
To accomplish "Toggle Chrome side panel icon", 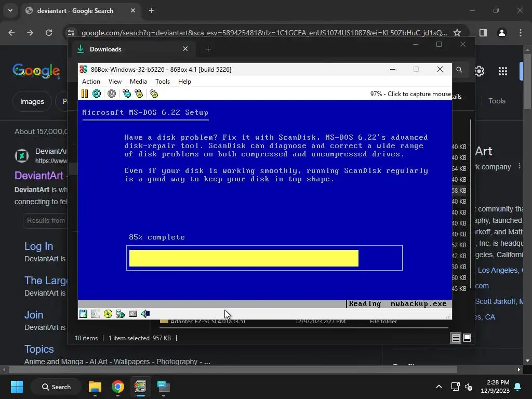I will (483, 33).
